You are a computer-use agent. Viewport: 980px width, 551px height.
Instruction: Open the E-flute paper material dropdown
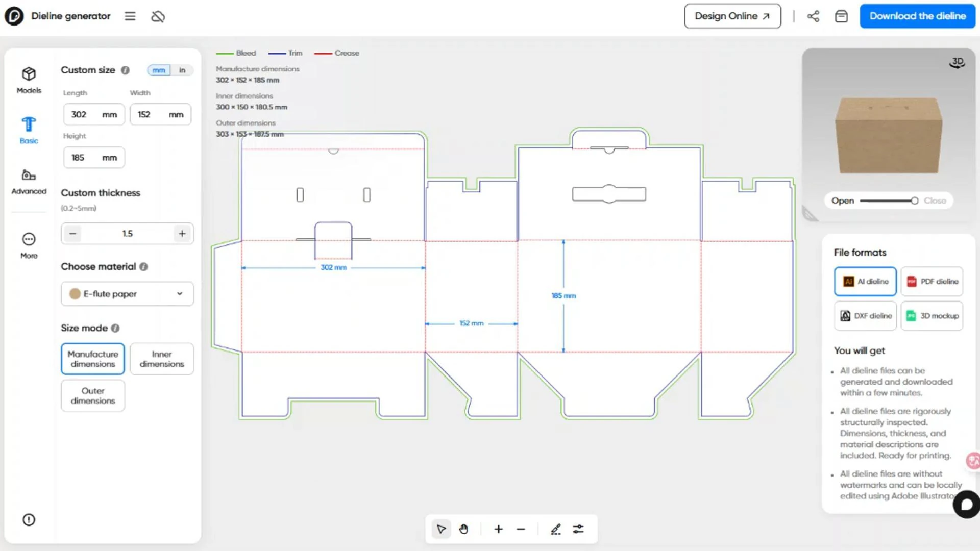pyautogui.click(x=127, y=294)
